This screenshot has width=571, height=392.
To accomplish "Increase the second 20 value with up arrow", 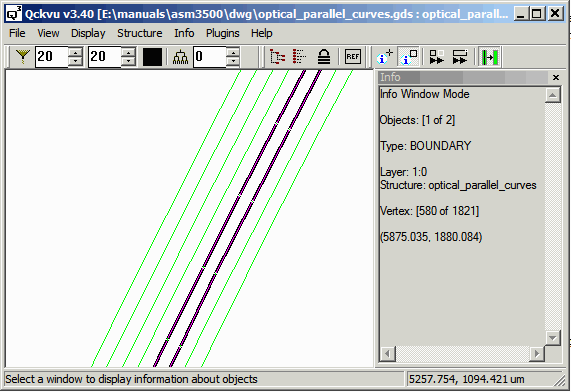I will [128, 52].
